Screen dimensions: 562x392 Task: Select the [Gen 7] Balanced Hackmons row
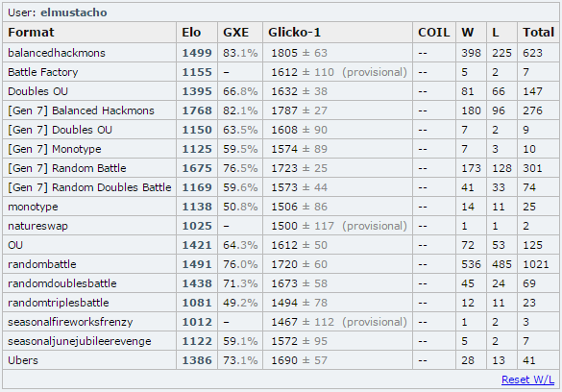[281, 110]
